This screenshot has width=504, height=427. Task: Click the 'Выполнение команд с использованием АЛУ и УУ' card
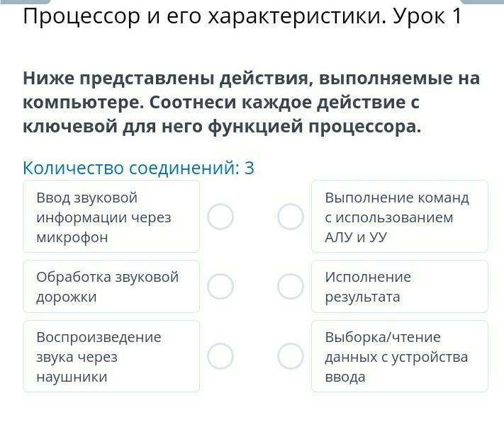coord(399,217)
